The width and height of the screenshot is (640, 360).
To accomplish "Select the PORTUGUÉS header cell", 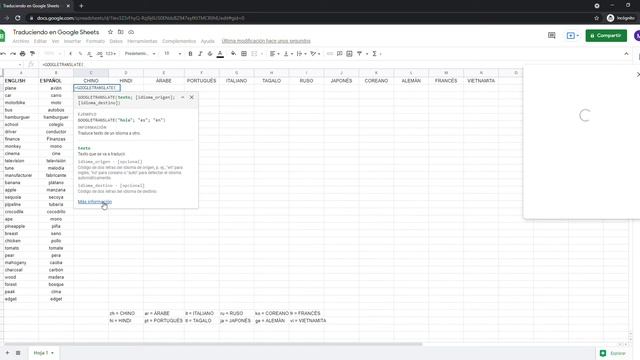I will click(202, 81).
